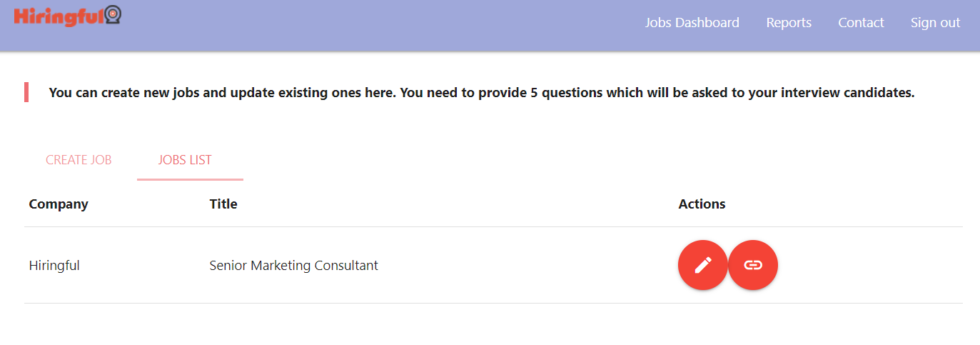Click the webcam icon in the logo
The image size is (980, 345).
tap(113, 15)
